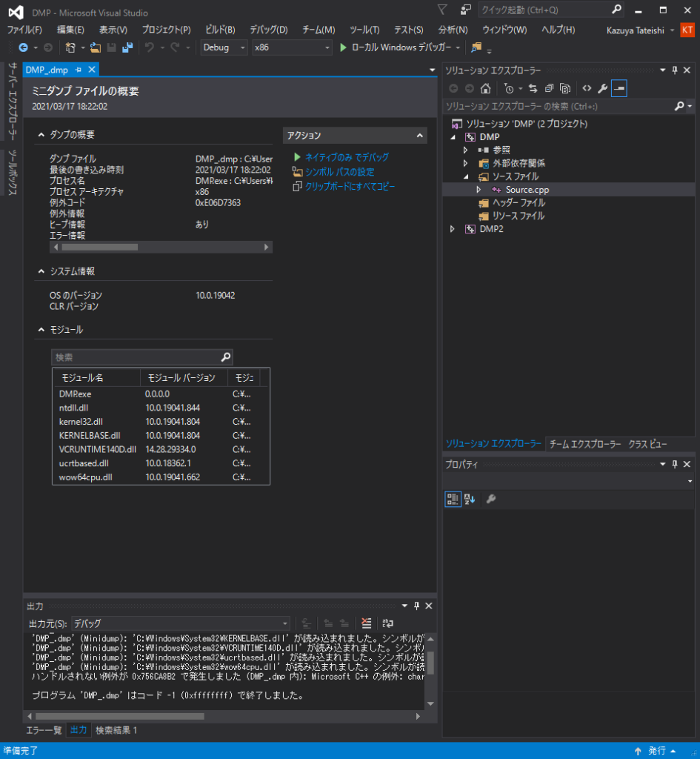Open the Debug configuration dropdown
The width and height of the screenshot is (700, 759).
pyautogui.click(x=224, y=47)
